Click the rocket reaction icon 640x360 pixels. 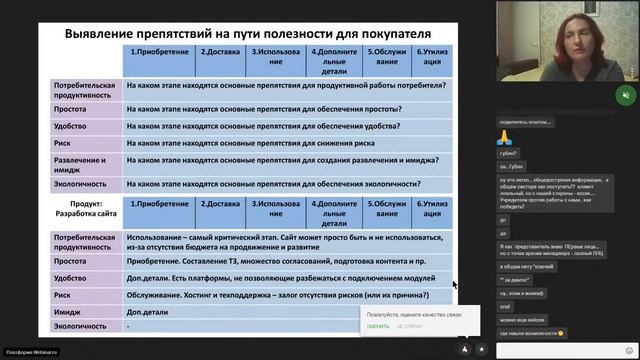click(x=465, y=349)
